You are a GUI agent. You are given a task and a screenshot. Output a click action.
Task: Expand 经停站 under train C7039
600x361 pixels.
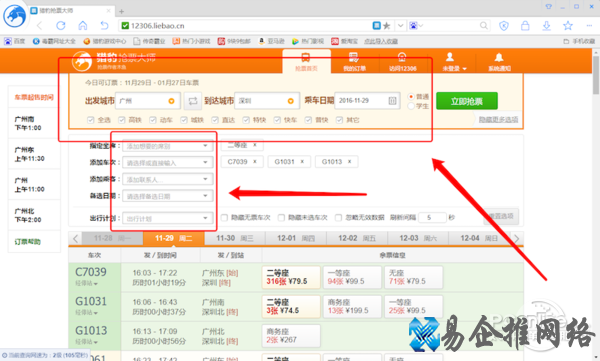coord(86,284)
